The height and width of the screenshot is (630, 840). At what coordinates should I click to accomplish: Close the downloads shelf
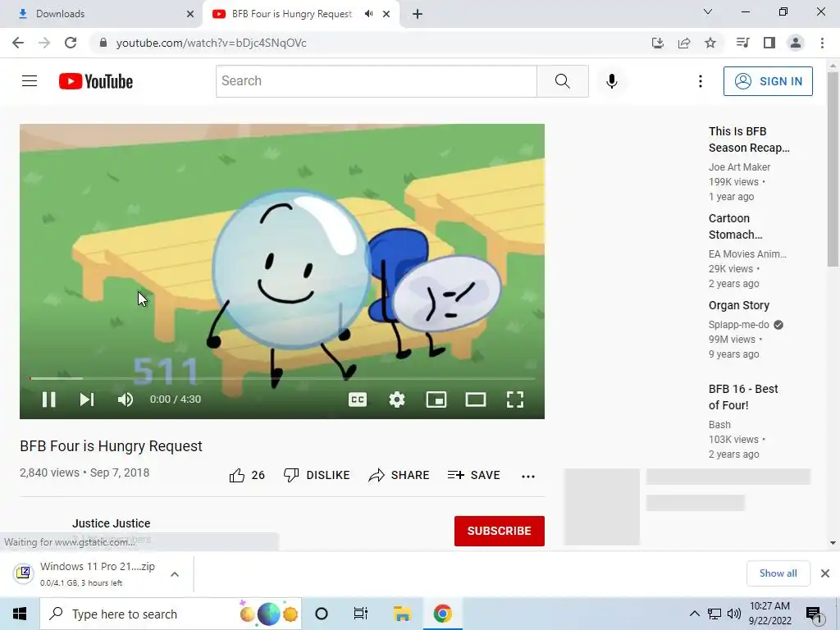(825, 573)
